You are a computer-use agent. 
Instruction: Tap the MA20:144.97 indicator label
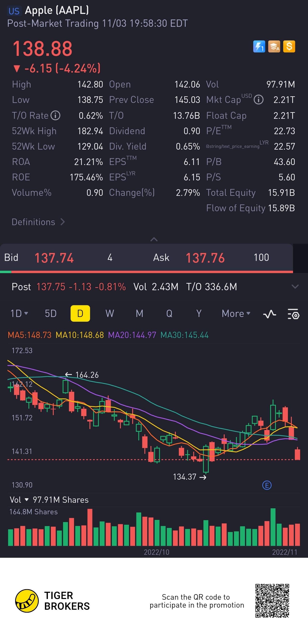[x=132, y=335]
